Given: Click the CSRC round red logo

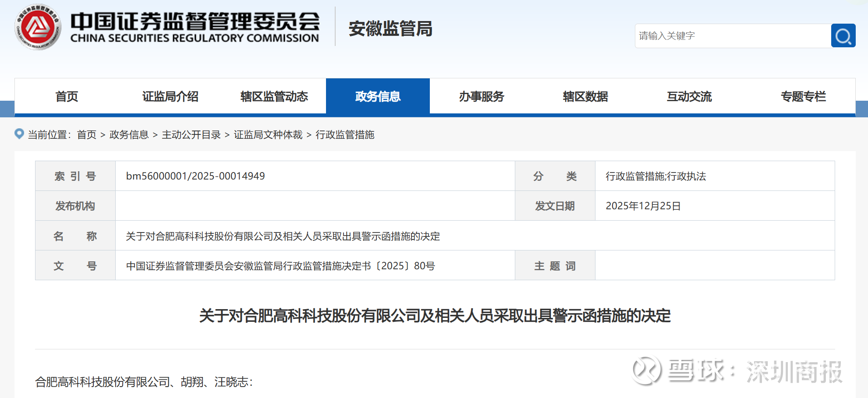Looking at the screenshot, I should [x=38, y=27].
